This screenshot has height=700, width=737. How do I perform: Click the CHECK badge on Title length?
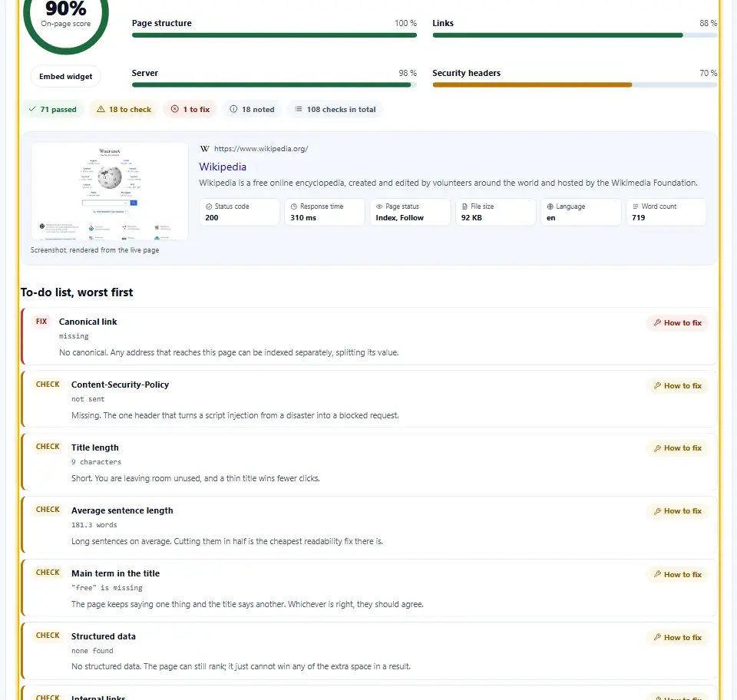pyautogui.click(x=48, y=447)
